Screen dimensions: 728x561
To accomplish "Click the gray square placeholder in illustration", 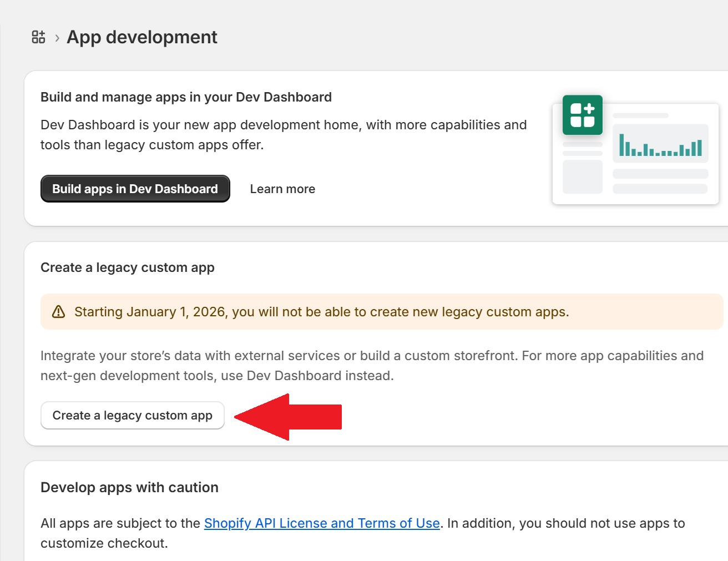I will [x=582, y=176].
